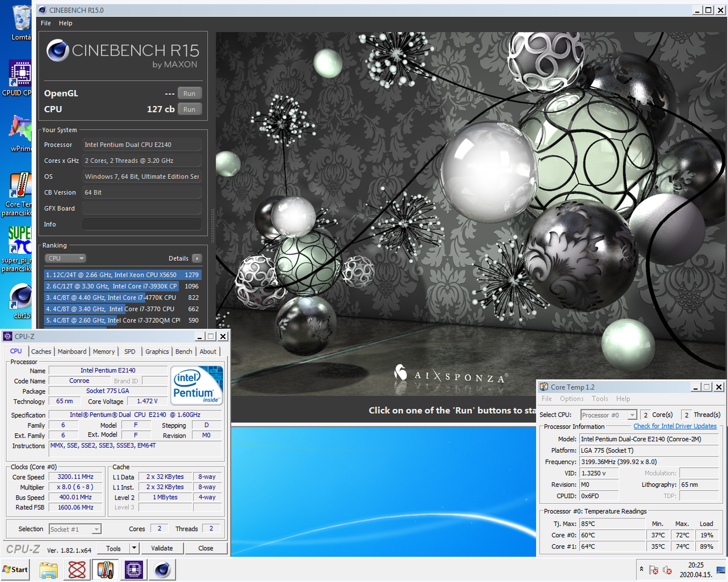
Task: Select the Core i7-4770K ranking entry
Action: point(122,297)
